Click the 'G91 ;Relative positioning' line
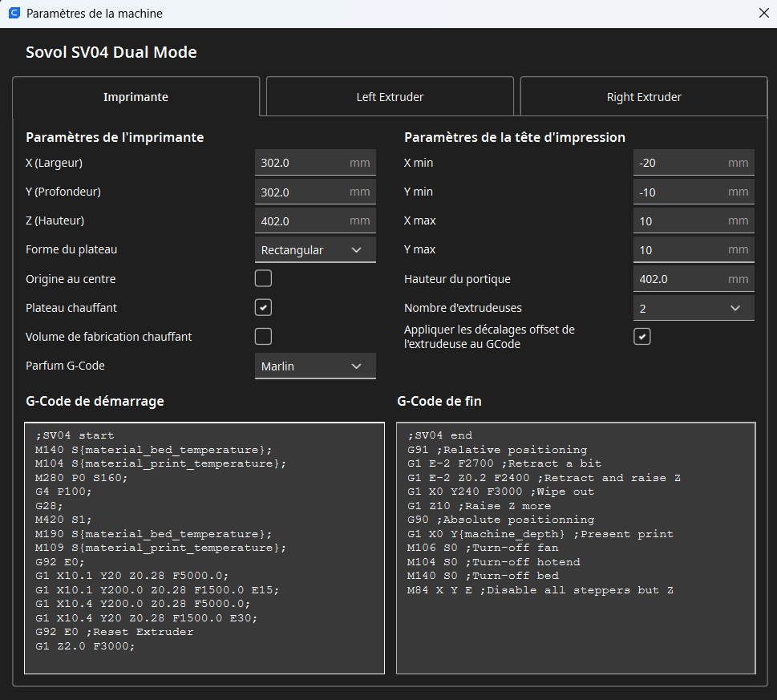Screen dimensions: 777x700 tap(497, 450)
